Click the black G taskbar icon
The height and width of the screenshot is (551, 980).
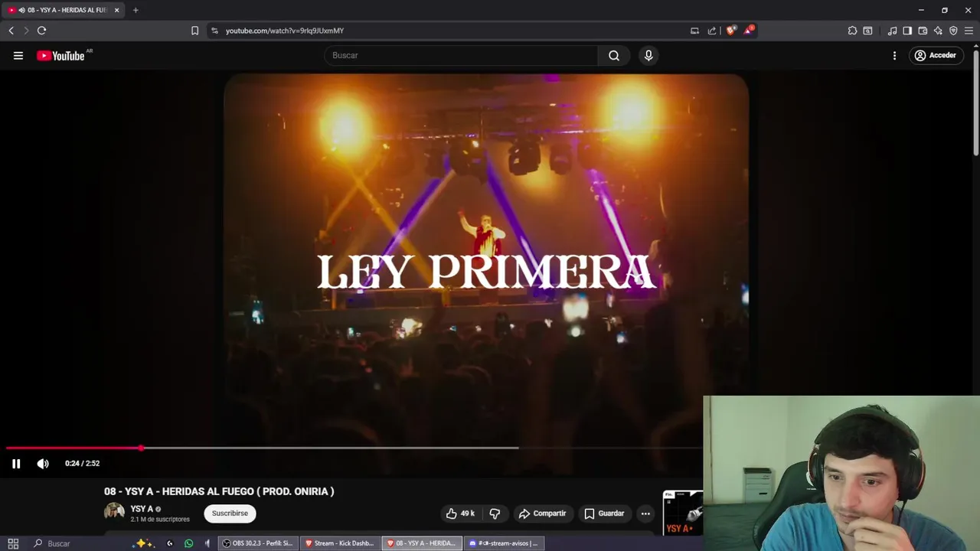169,543
